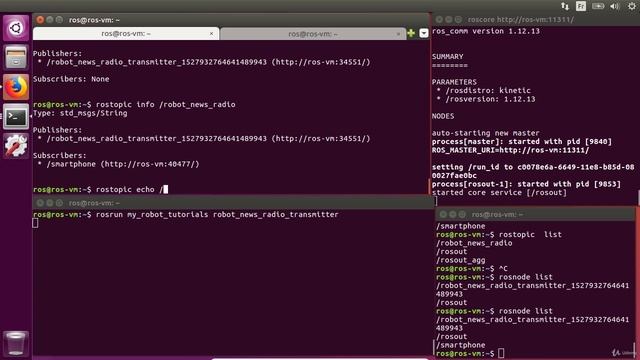Click 'ROS_MASTER_URI=http://ros-vm:11311/' line
This screenshot has width=640, height=360.
click(511, 150)
